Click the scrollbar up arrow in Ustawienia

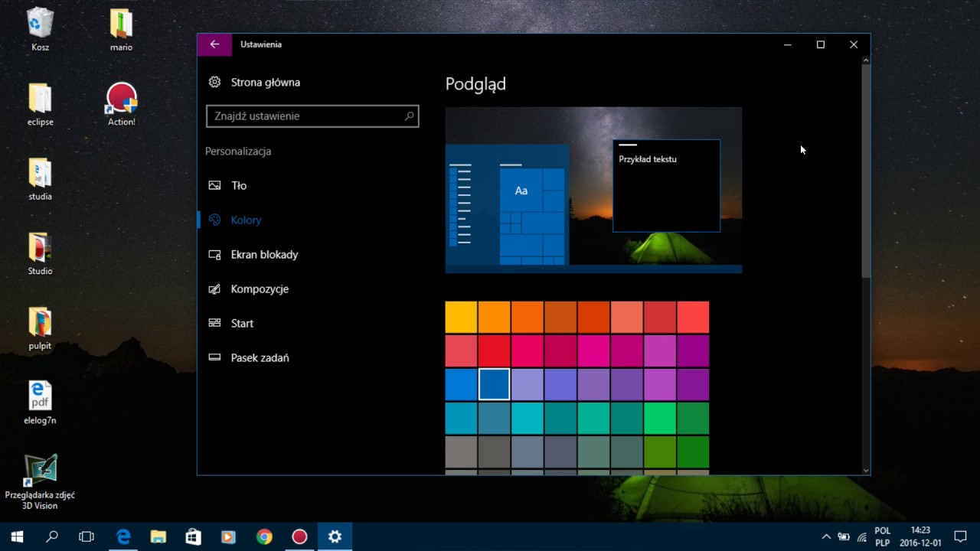coord(866,60)
